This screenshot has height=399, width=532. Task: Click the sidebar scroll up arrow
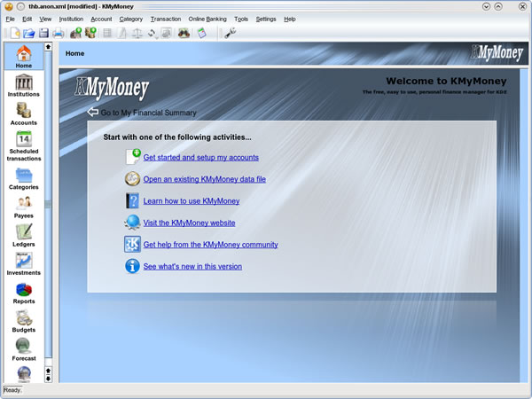tap(48, 47)
